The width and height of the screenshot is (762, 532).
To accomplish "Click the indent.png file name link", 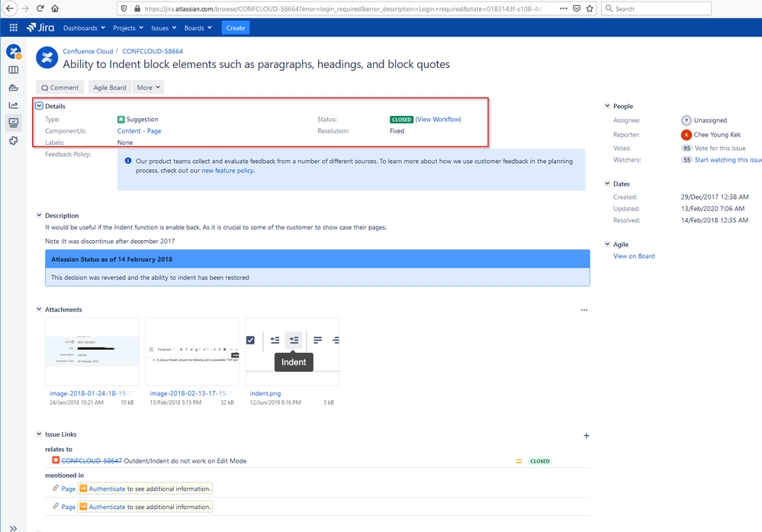I will click(265, 393).
